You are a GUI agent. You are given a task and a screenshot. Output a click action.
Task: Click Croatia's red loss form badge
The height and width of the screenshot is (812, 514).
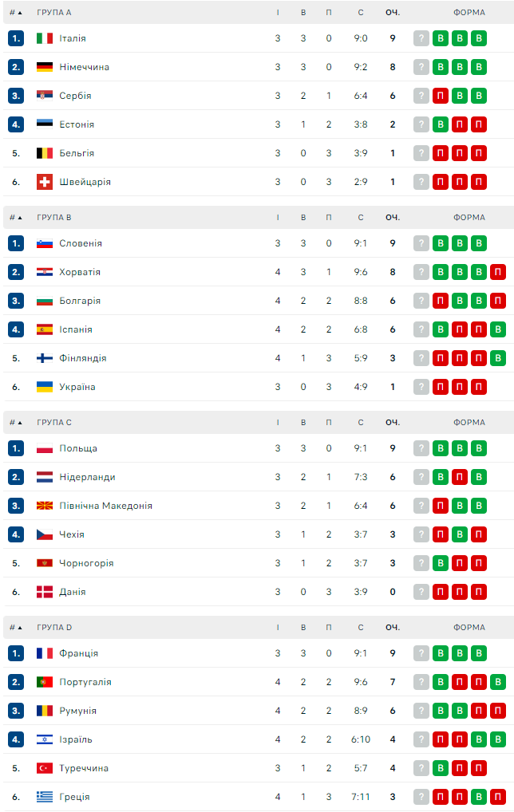[x=498, y=272]
